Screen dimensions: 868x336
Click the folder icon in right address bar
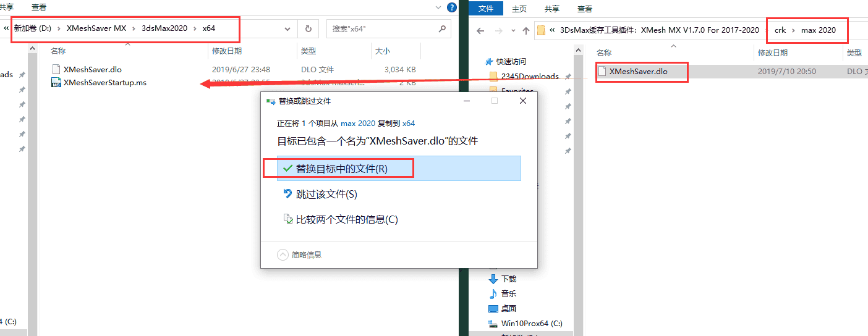(x=542, y=30)
